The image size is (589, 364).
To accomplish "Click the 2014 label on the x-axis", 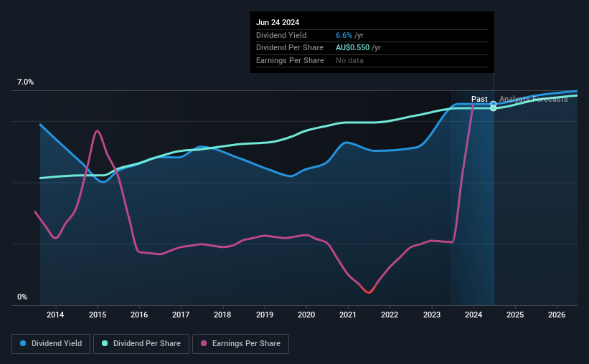I will coord(55,315).
